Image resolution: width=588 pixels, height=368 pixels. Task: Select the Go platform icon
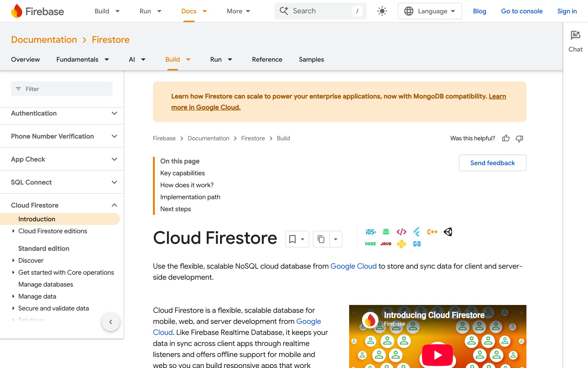coord(417,244)
